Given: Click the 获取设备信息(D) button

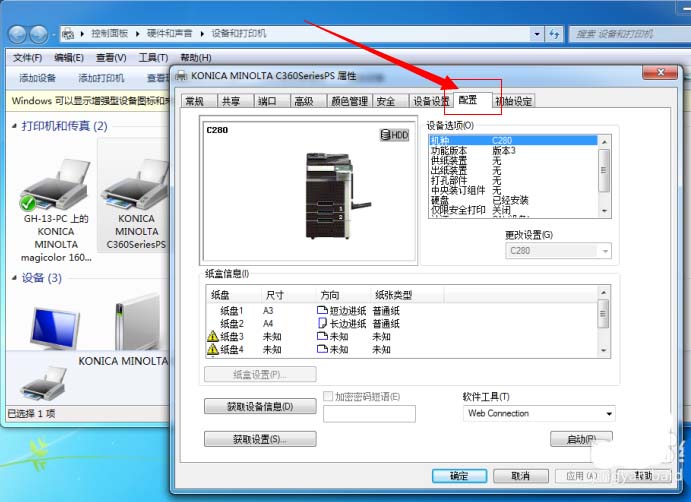Looking at the screenshot, I should [260, 406].
